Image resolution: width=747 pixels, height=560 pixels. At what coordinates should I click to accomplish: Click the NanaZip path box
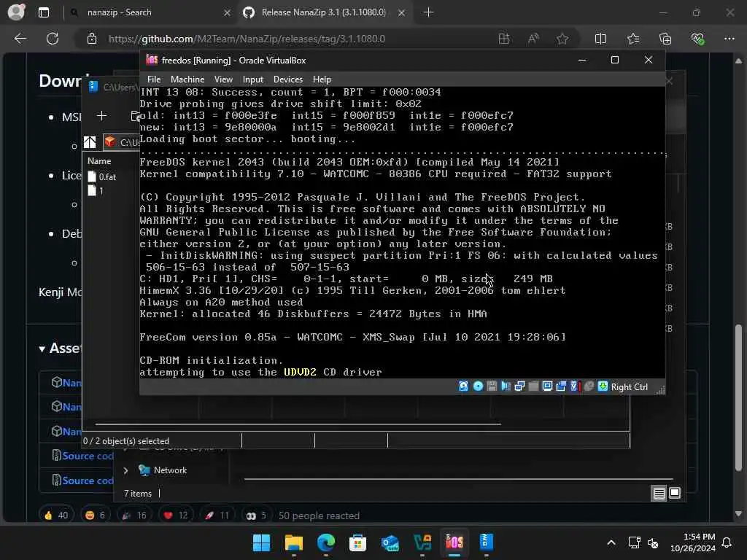pos(122,142)
